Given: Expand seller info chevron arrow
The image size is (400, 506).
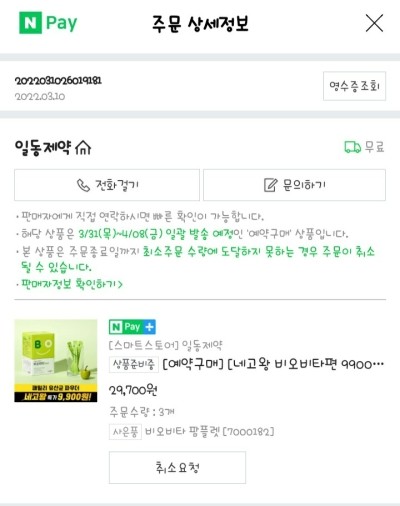Looking at the screenshot, I should pyautogui.click(x=120, y=284).
